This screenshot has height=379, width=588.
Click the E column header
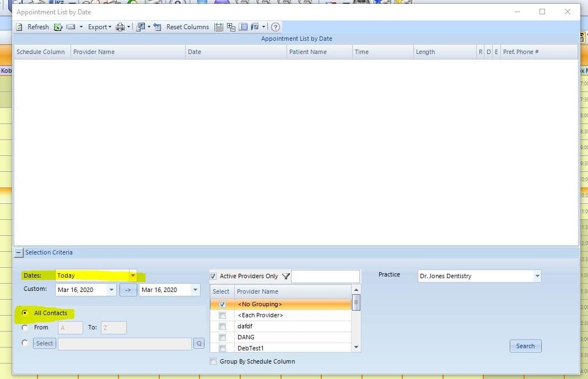(497, 52)
